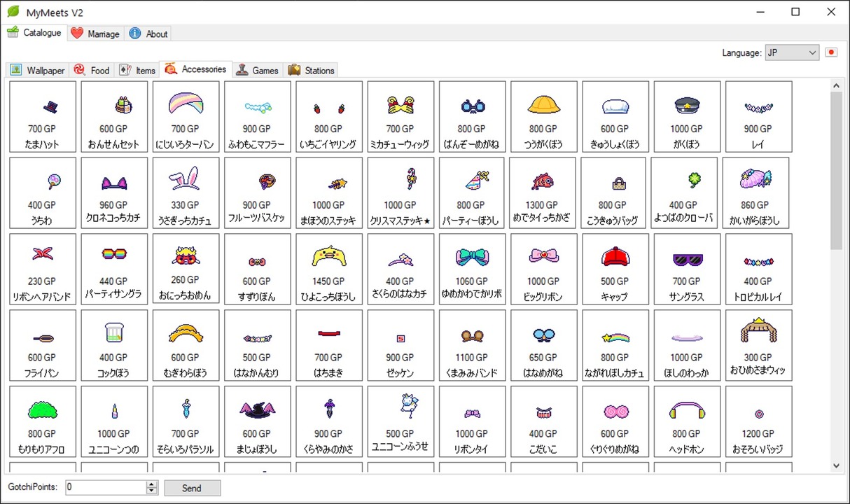This screenshot has height=504, width=850.
Task: Pick the うちわ fan accessory
Action: (x=43, y=192)
